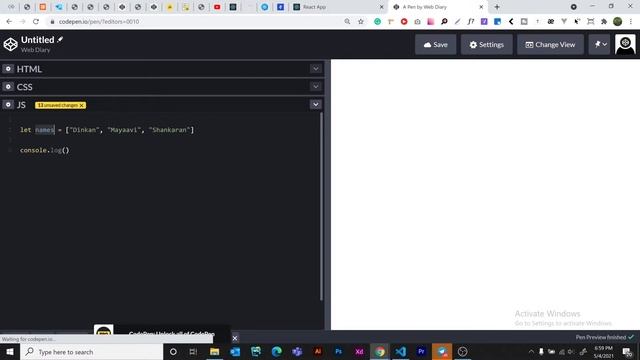Click the JS editor vertical scrollbar

tap(321, 206)
